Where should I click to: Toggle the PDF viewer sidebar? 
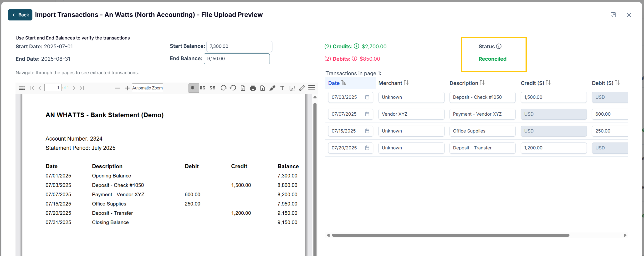click(x=22, y=88)
